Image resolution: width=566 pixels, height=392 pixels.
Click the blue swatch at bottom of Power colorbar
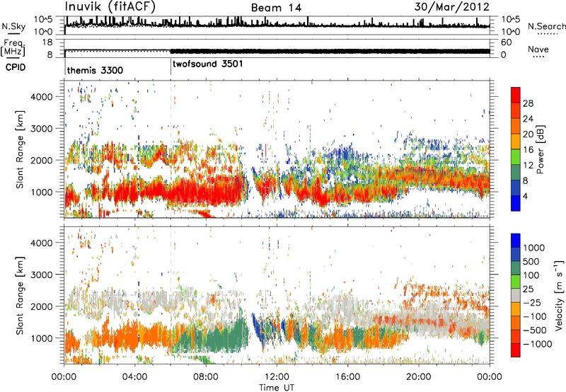(516, 203)
